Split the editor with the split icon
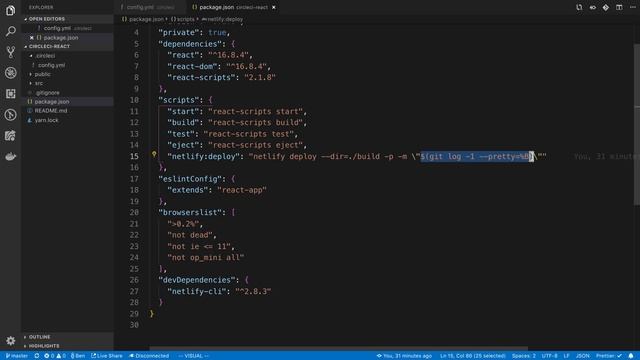Screen dimensions: 640x360 click(x=619, y=7)
